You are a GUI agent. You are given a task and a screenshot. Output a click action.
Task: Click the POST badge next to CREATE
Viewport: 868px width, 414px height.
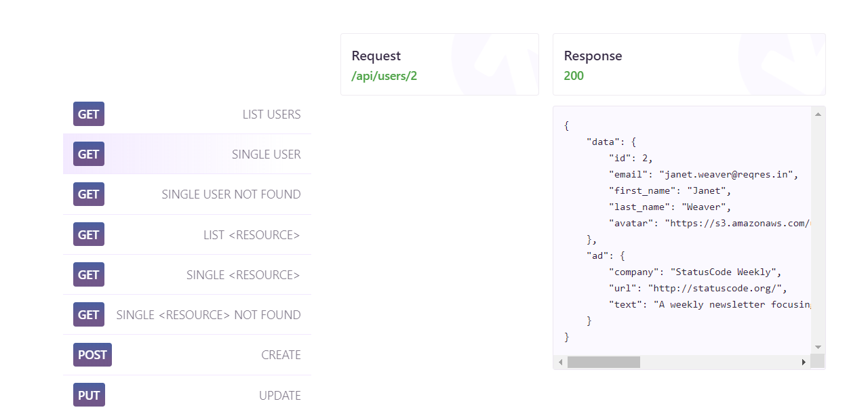(x=92, y=354)
